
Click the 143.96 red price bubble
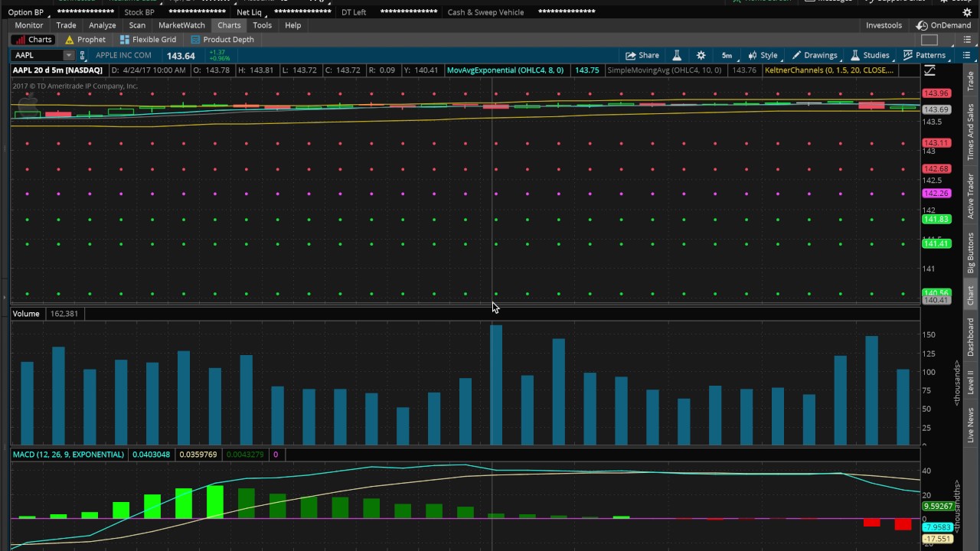936,93
